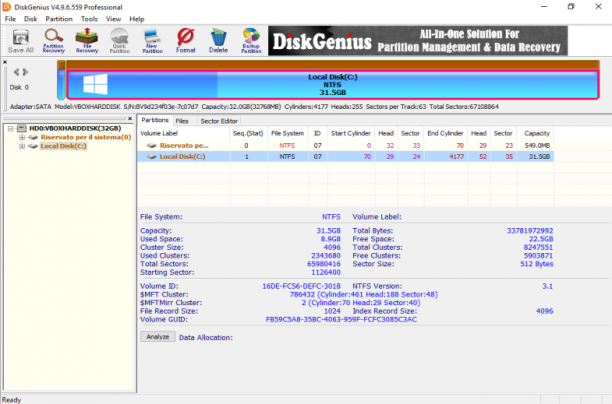Open the Backup Partition tool
The width and height of the screenshot is (612, 404).
[x=251, y=41]
